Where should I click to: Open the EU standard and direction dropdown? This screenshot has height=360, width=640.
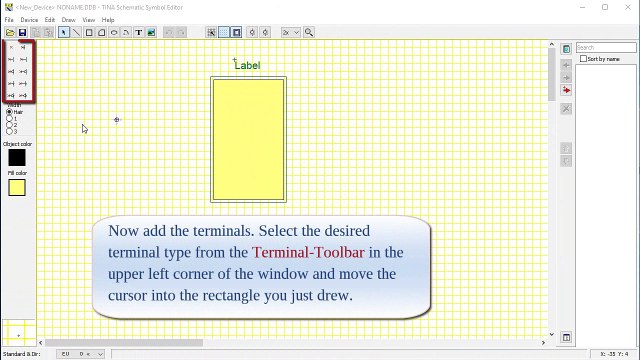coord(81,354)
